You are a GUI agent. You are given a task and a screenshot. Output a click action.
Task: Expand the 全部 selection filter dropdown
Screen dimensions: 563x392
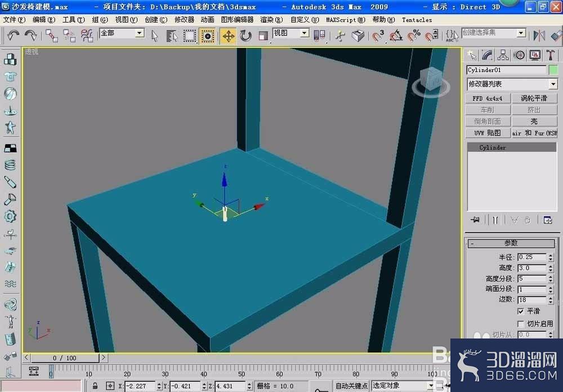pyautogui.click(x=139, y=33)
